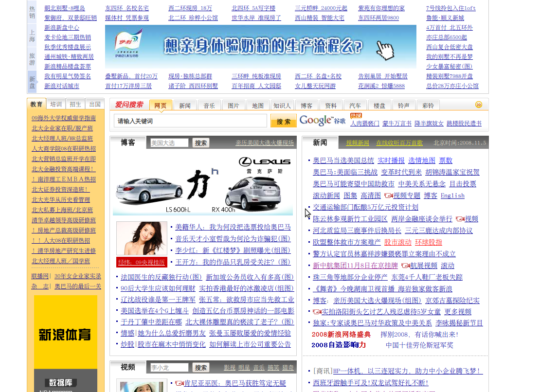Open 法国医生的反藏独行动(图) link
Screen dimensions: 540x392
(161, 277)
